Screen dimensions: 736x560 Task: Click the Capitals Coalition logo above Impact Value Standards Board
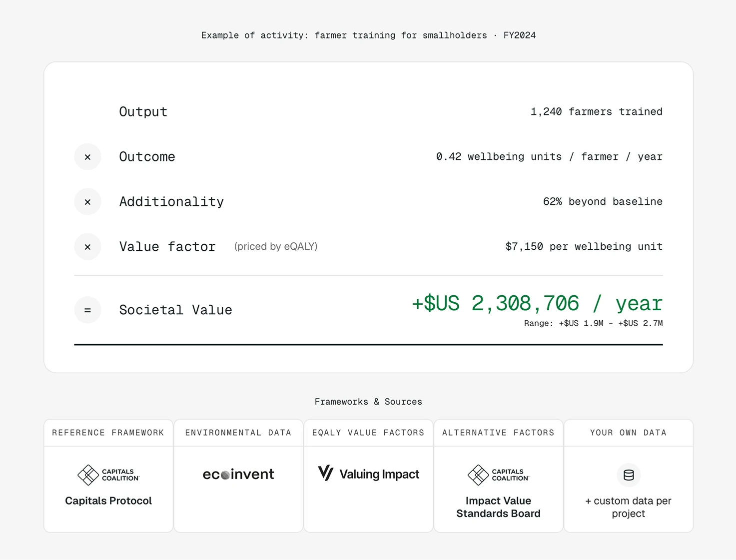point(498,475)
